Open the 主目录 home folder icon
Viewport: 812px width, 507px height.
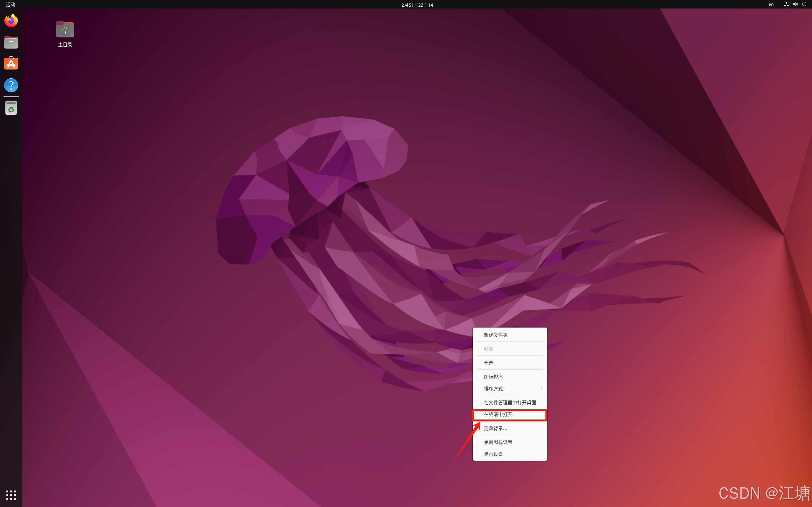tap(65, 30)
